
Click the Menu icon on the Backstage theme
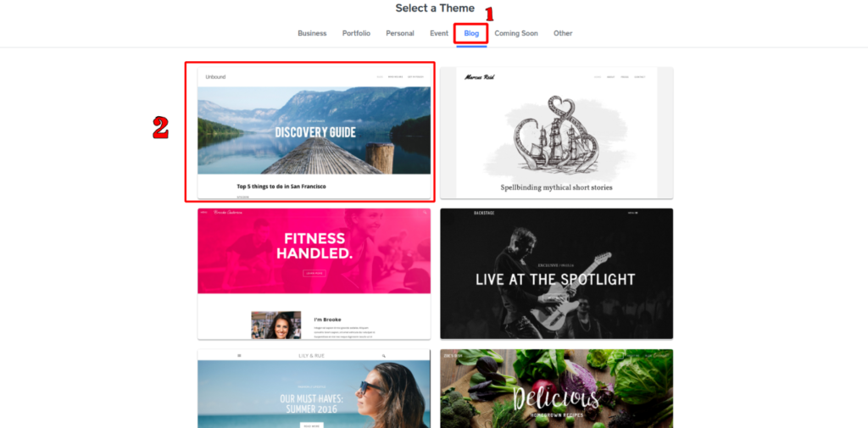coord(632,214)
